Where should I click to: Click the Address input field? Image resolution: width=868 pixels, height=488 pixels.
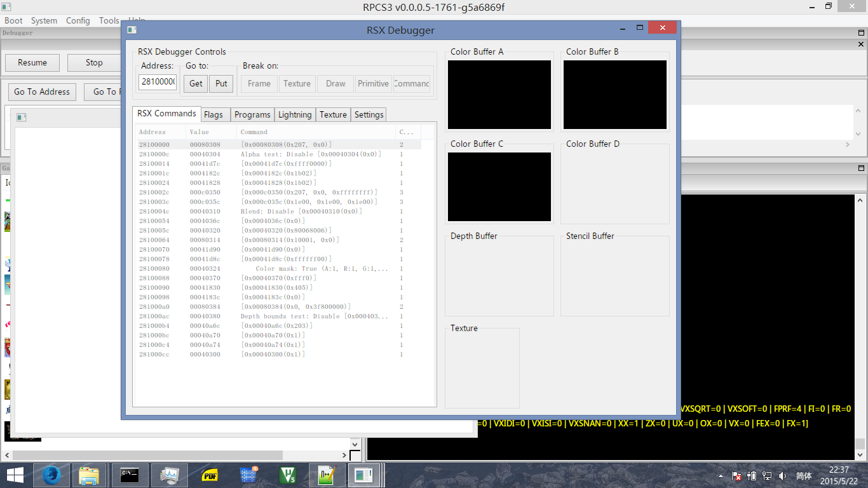click(158, 82)
